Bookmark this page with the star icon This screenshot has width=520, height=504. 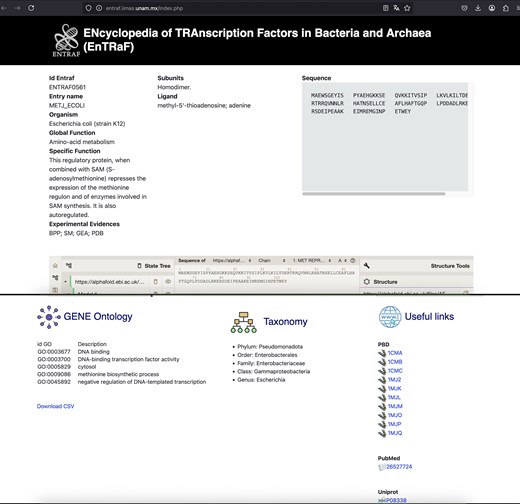tap(407, 8)
